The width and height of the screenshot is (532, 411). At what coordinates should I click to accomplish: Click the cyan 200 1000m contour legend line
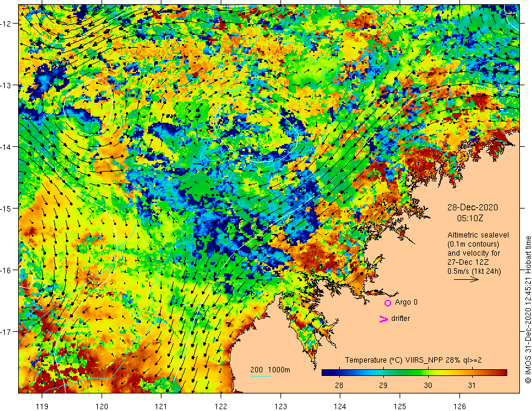(261, 376)
